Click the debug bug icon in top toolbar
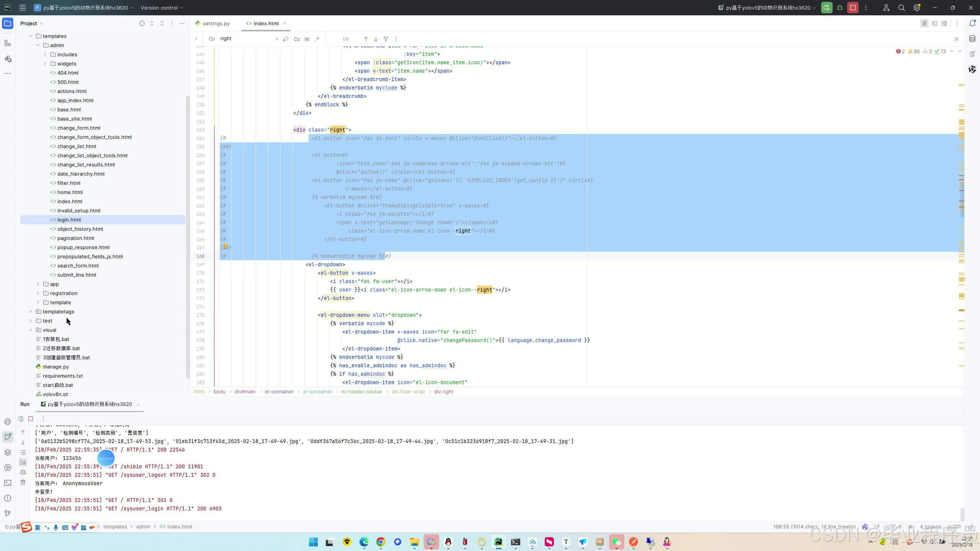Viewport: 980px width, 551px height. (x=840, y=8)
